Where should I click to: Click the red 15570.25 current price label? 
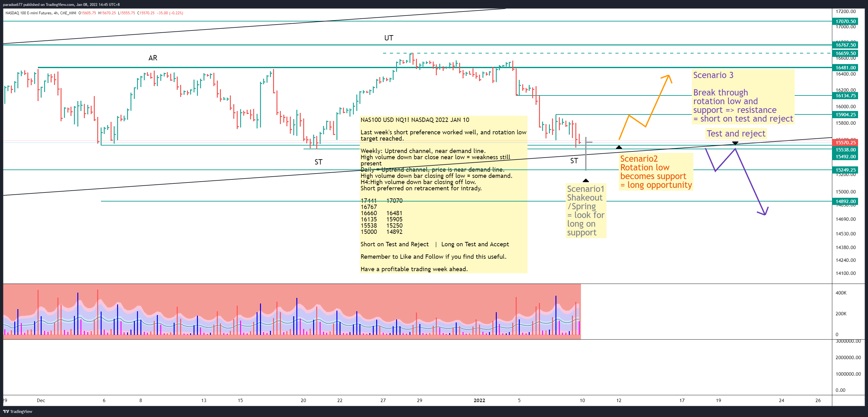[x=846, y=143]
